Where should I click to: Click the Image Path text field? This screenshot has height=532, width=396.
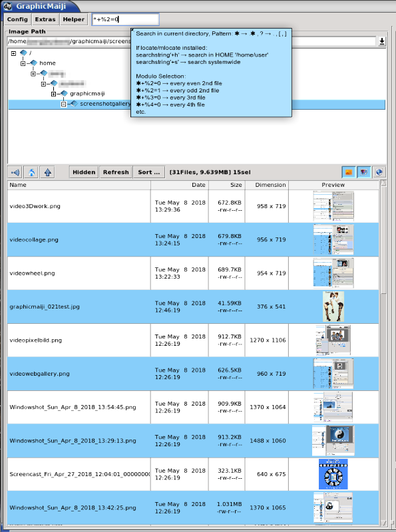(191, 41)
